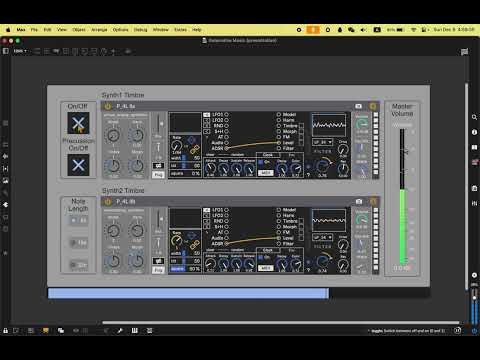Click the Master Volume level slider
Viewport: 480px width, 360px height.
pyautogui.click(x=402, y=197)
